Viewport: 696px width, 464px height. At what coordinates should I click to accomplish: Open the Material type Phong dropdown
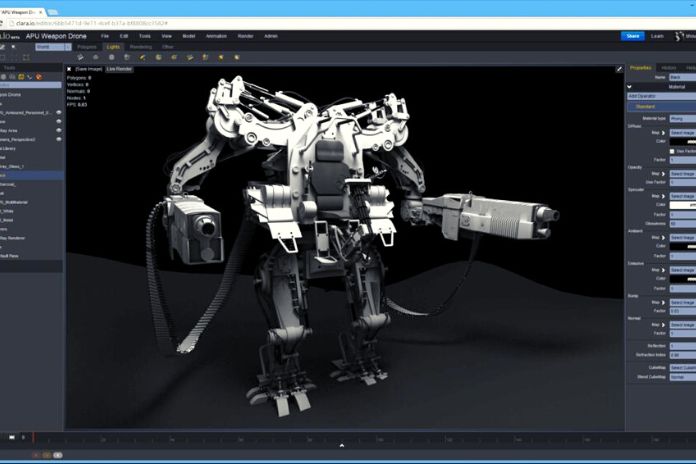click(683, 119)
